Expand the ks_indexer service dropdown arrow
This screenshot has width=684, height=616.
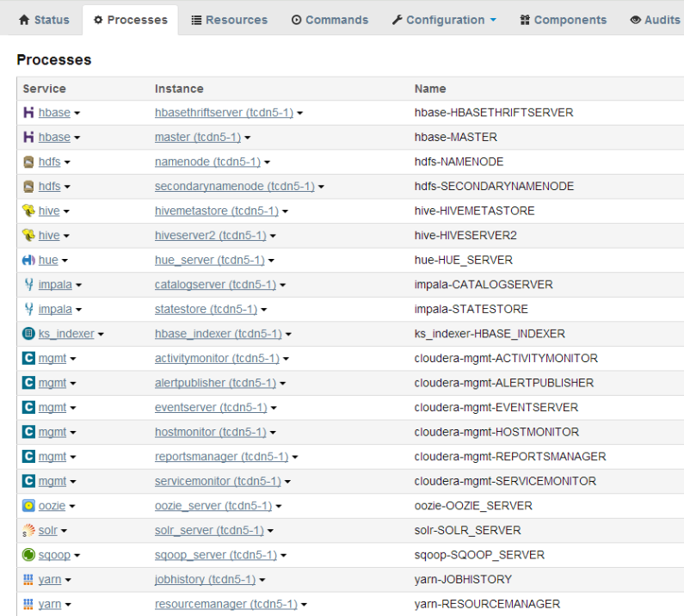[x=101, y=335]
